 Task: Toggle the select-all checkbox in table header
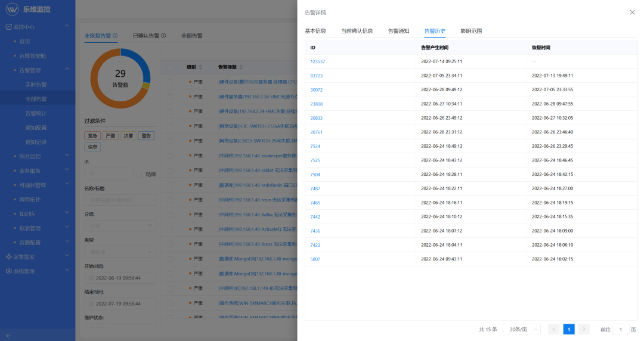pos(170,67)
